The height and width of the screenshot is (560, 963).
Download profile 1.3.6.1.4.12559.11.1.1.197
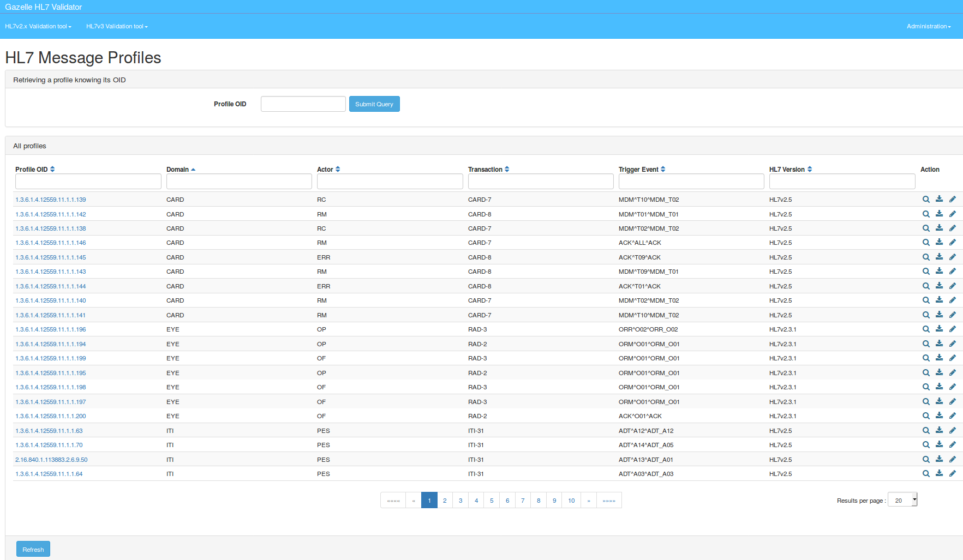point(939,401)
